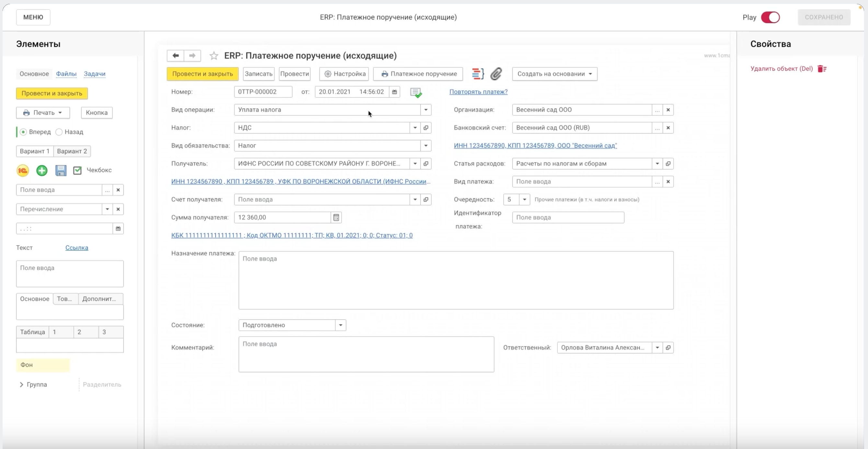Open the МЕНЮ button

tap(33, 17)
